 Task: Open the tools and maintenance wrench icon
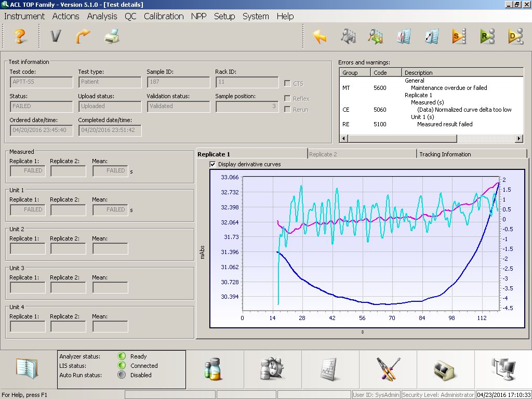coord(388,369)
